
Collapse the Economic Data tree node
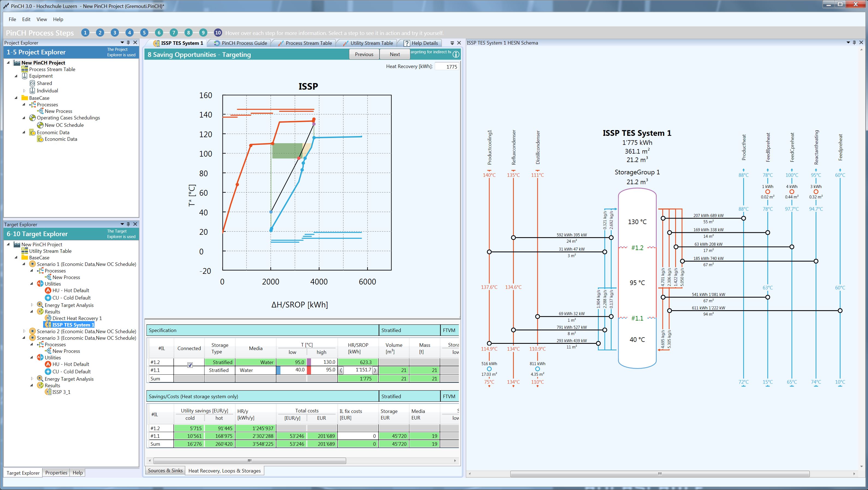[24, 132]
